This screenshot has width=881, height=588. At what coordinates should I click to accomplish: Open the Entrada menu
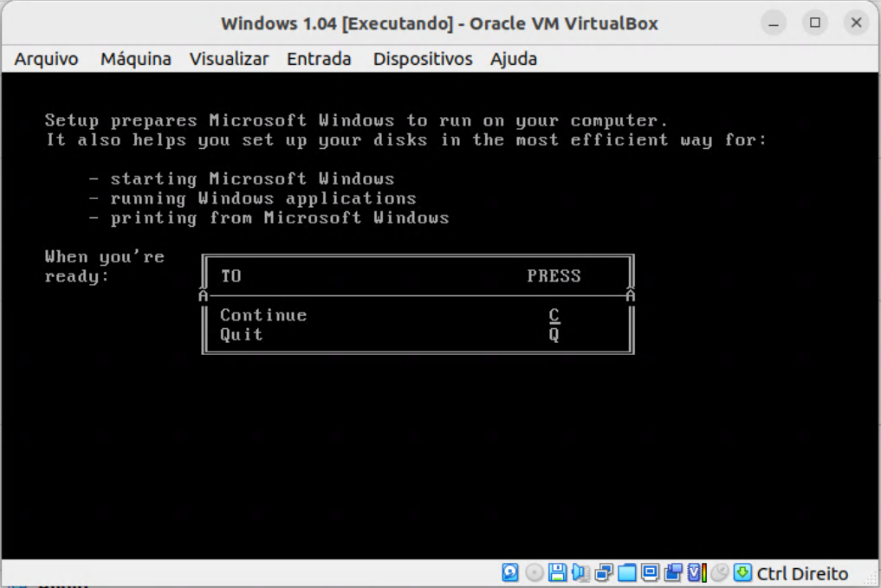(319, 59)
